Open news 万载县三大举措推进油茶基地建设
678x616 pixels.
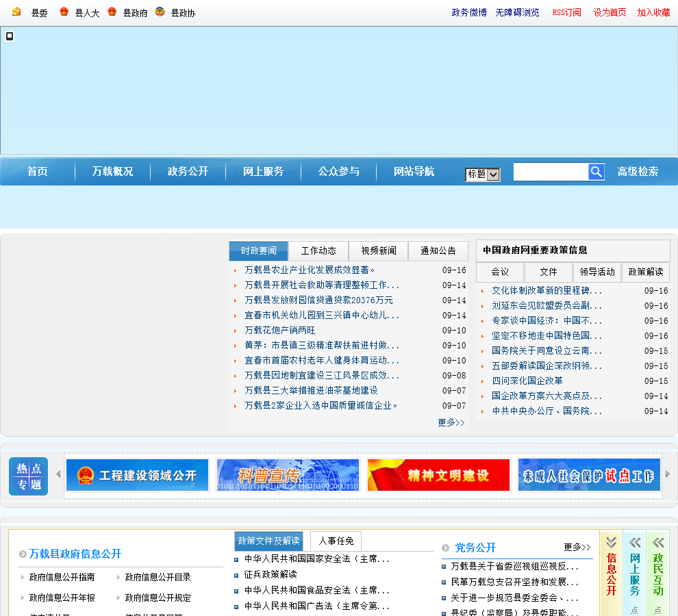[x=311, y=390]
